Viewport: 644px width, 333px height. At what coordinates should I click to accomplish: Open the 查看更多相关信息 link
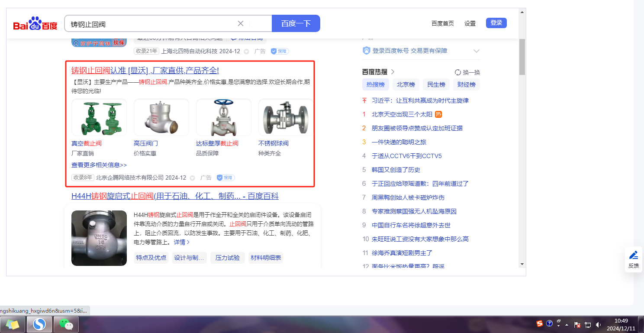(x=99, y=165)
